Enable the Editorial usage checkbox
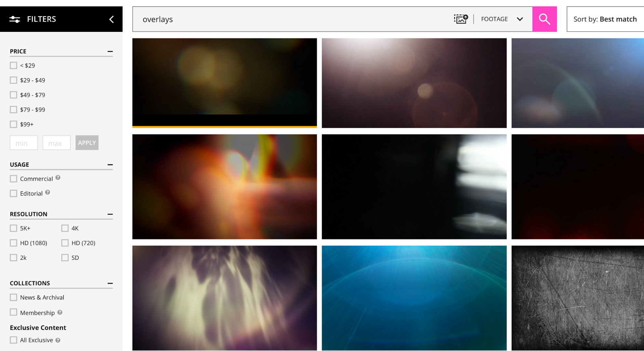Viewport: 644px width, 351px height. click(13, 193)
